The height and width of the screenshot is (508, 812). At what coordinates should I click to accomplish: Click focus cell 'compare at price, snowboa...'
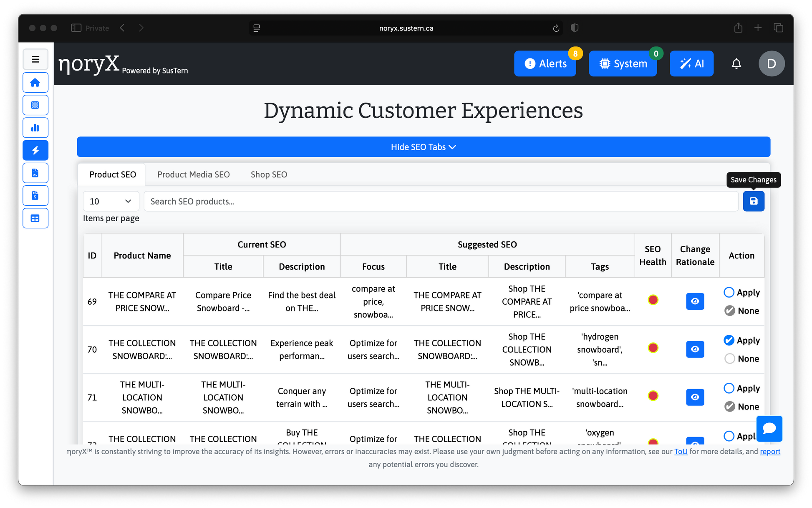tap(373, 301)
